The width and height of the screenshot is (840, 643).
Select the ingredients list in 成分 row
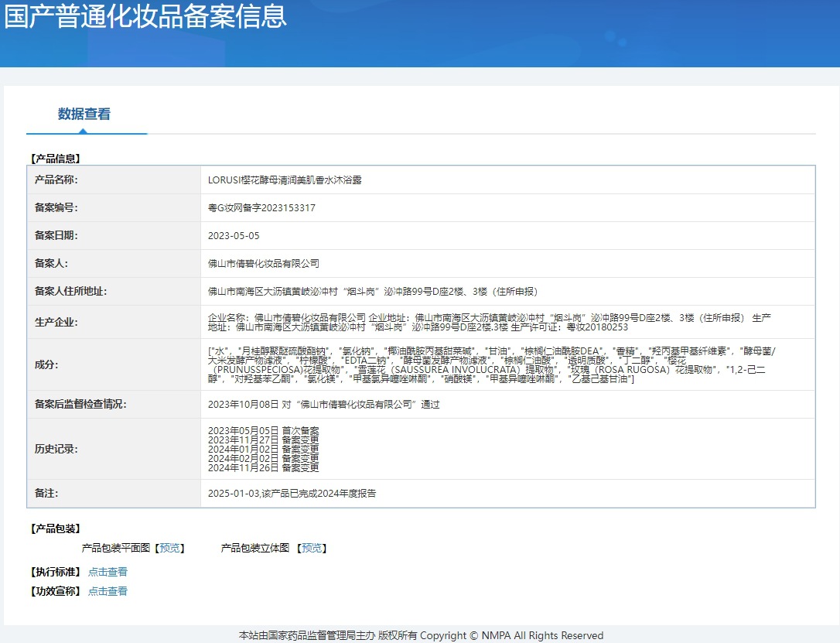[492, 365]
